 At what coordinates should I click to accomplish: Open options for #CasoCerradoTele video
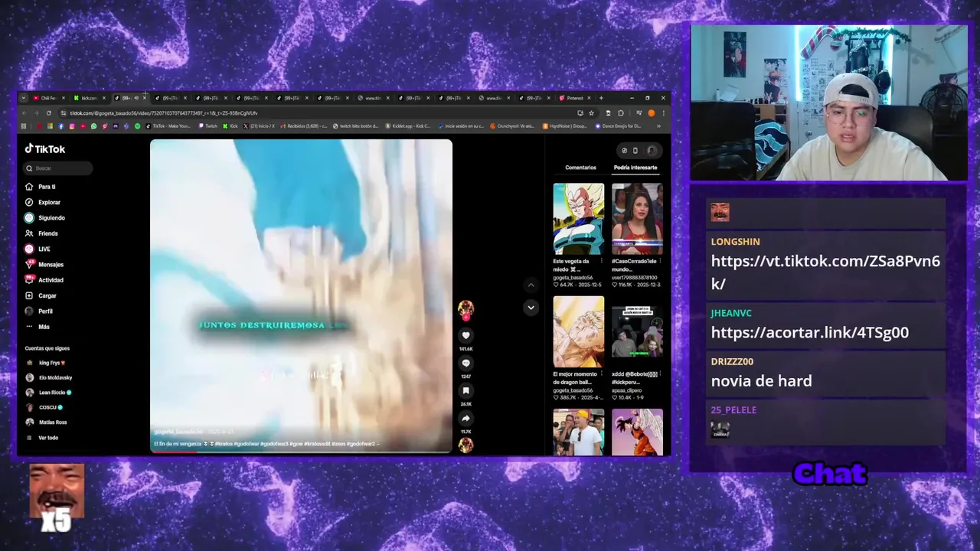660,261
